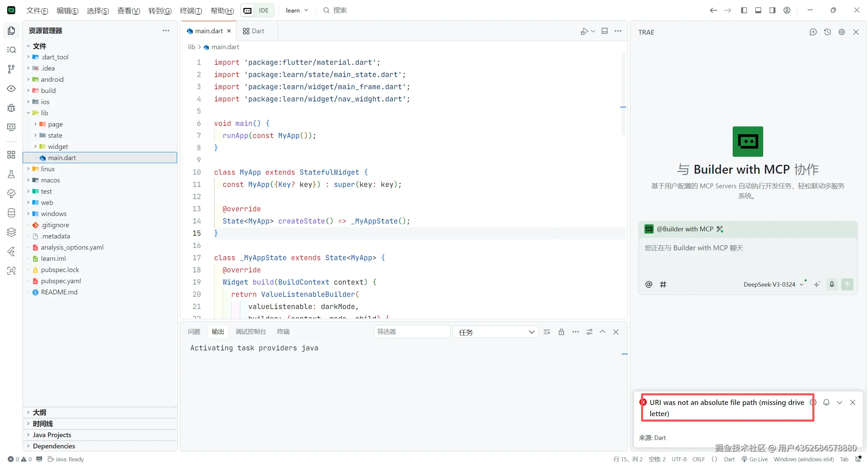The width and height of the screenshot is (868, 464).
Task: Click the split editor layout icon
Action: pos(604,31)
